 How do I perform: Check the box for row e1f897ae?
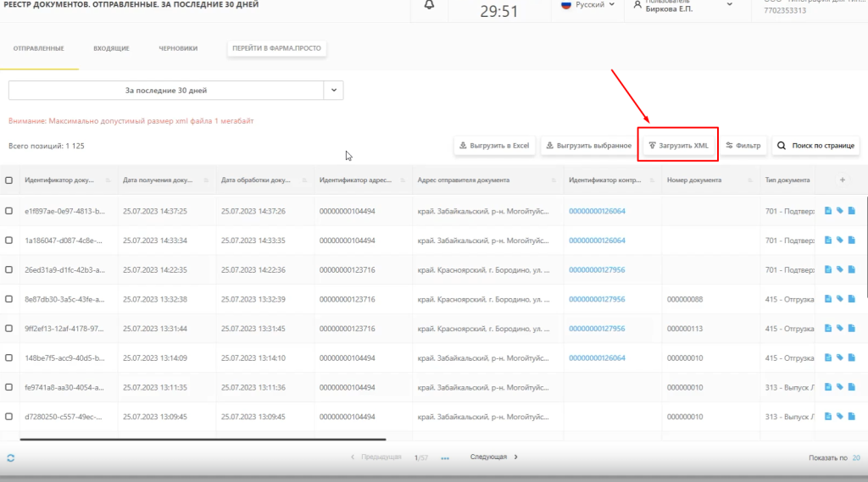(9, 211)
